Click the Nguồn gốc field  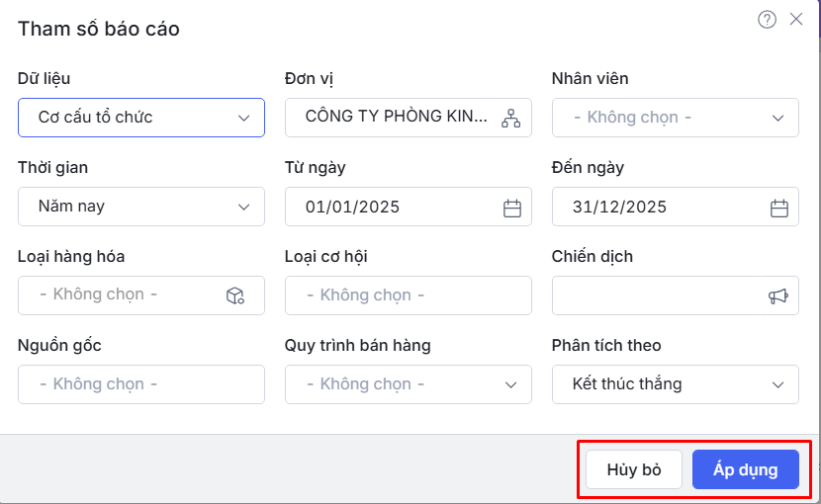pos(140,384)
